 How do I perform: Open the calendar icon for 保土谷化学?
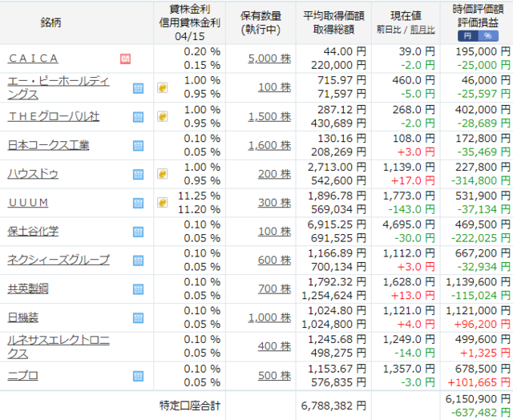[139, 232]
